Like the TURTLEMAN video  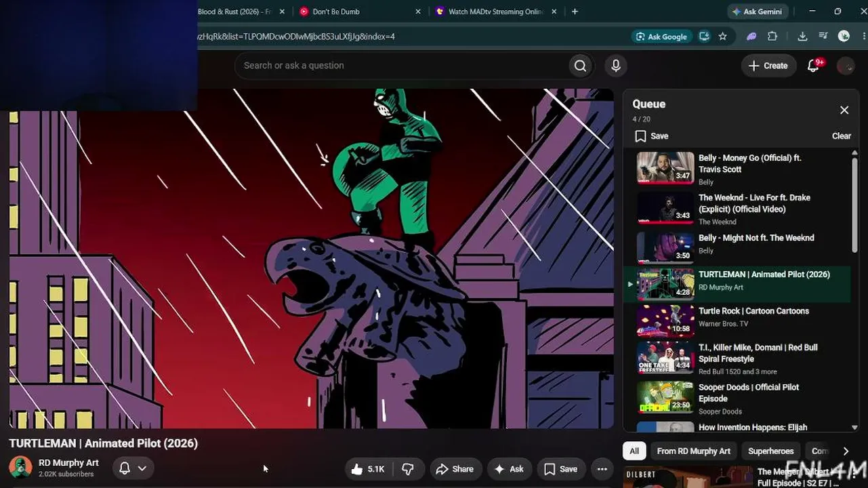[367, 469]
